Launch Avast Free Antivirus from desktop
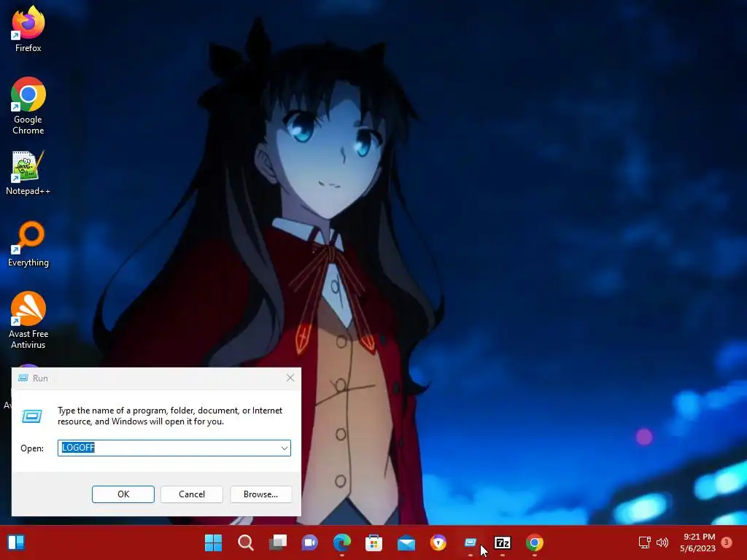 (x=28, y=320)
